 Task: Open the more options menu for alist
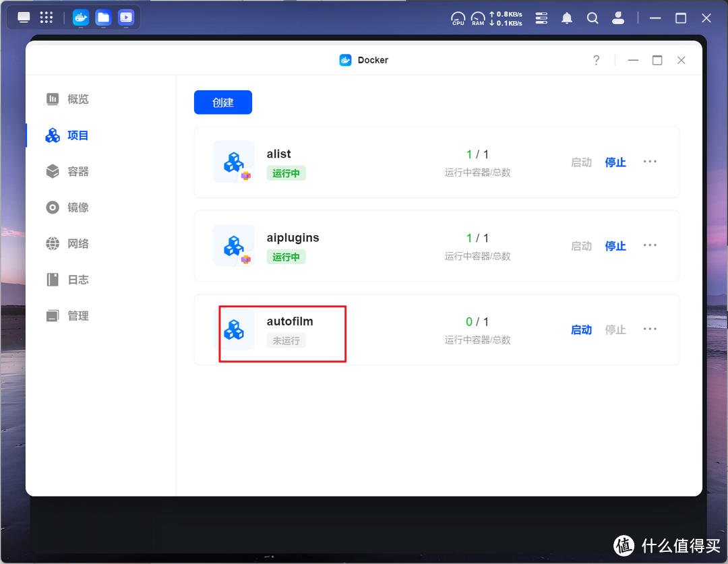tap(650, 162)
